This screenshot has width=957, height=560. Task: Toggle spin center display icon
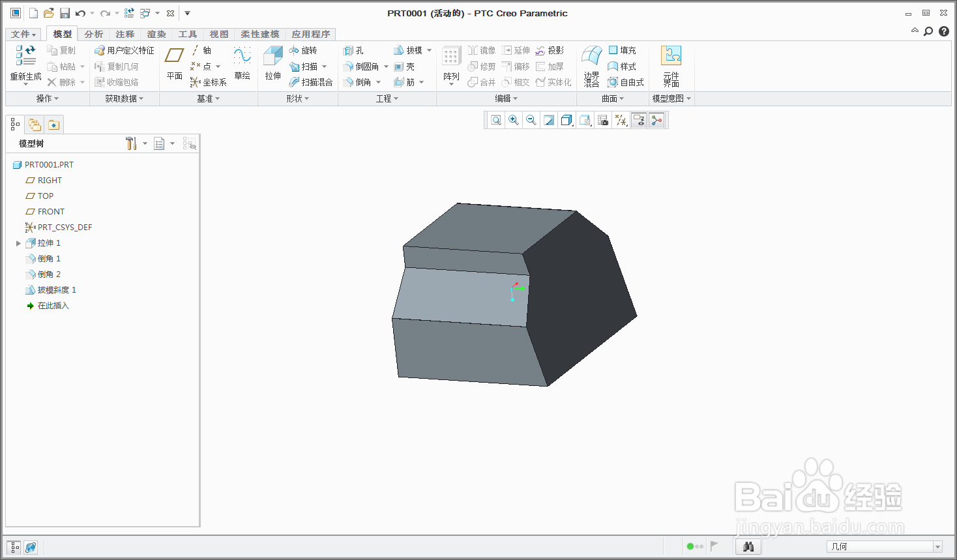pyautogui.click(x=656, y=120)
